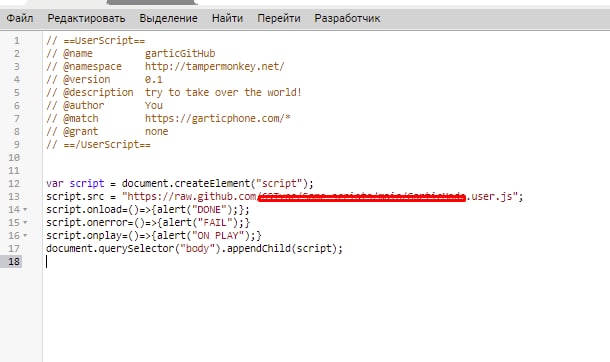Click line number 18 in gutter
610x362 pixels.
click(x=14, y=261)
